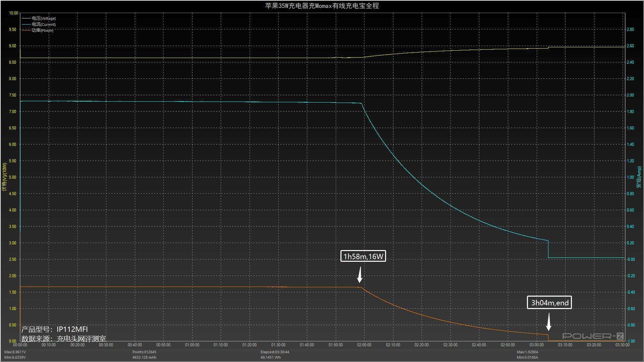644x362 pixels.
Task: Click the -0.40 right axis tick label
Action: pyautogui.click(x=631, y=292)
